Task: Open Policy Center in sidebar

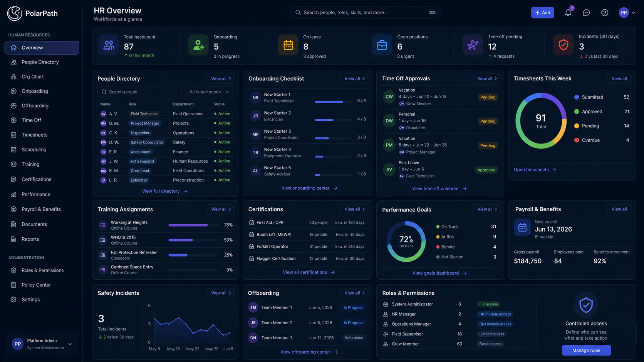Action: [42, 285]
